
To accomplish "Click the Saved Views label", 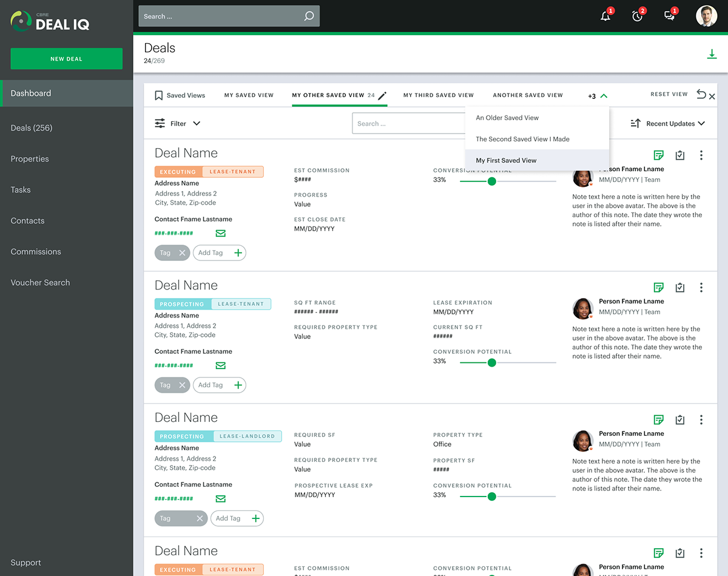I will [x=186, y=95].
